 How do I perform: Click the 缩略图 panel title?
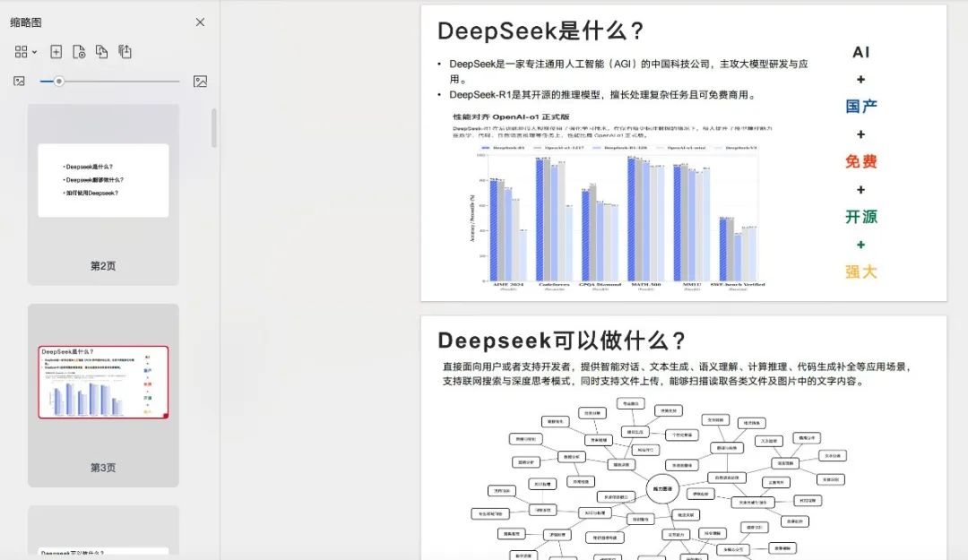pyautogui.click(x=26, y=22)
